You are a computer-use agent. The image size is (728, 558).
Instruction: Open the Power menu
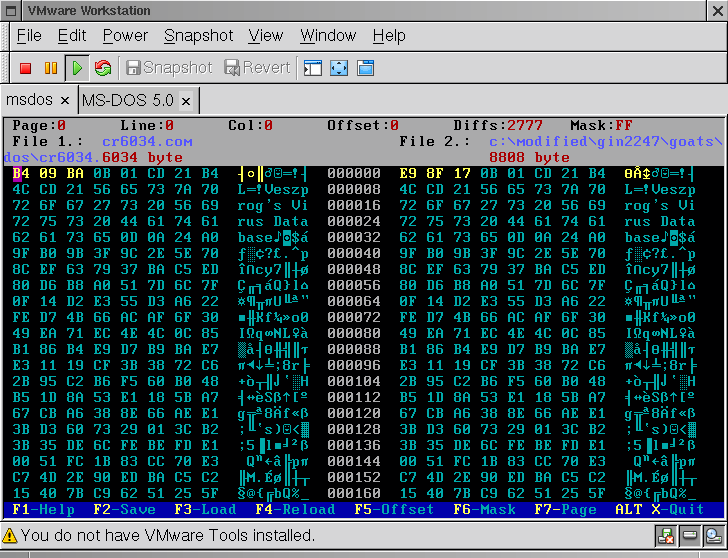click(x=125, y=36)
